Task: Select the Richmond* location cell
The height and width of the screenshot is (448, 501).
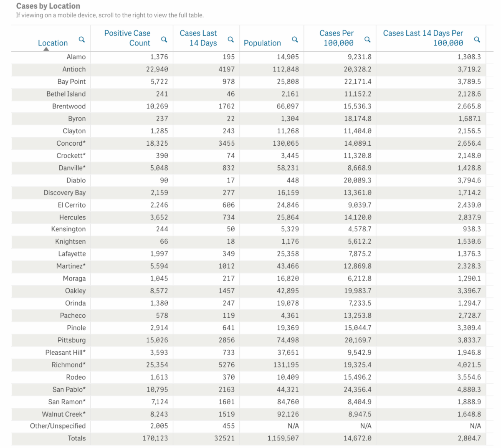Action: click(68, 365)
